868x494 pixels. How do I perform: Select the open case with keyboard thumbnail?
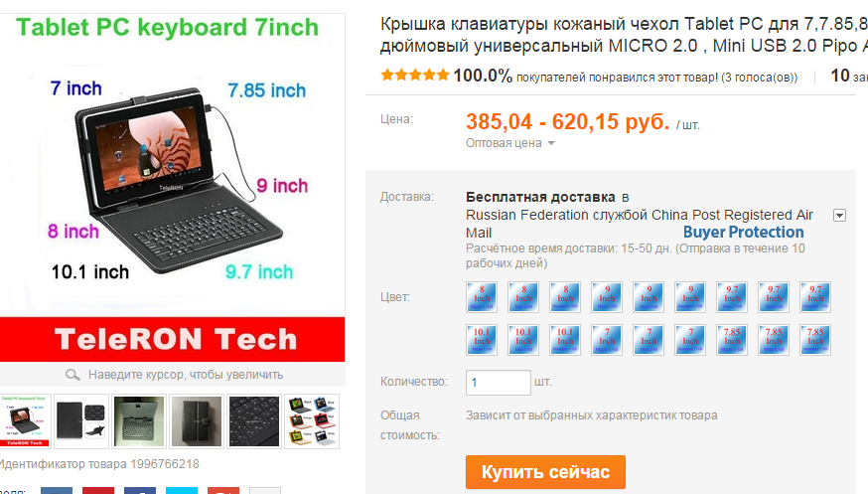[x=139, y=421]
